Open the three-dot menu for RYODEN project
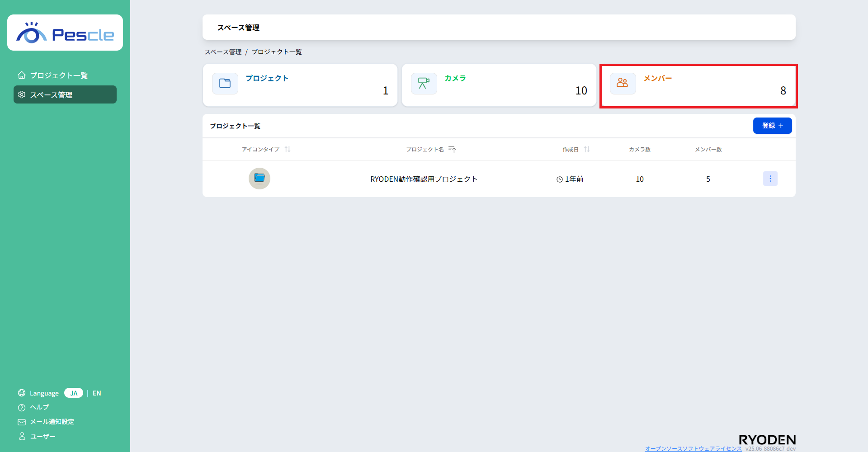Screen dimensions: 868x452 [770, 179]
